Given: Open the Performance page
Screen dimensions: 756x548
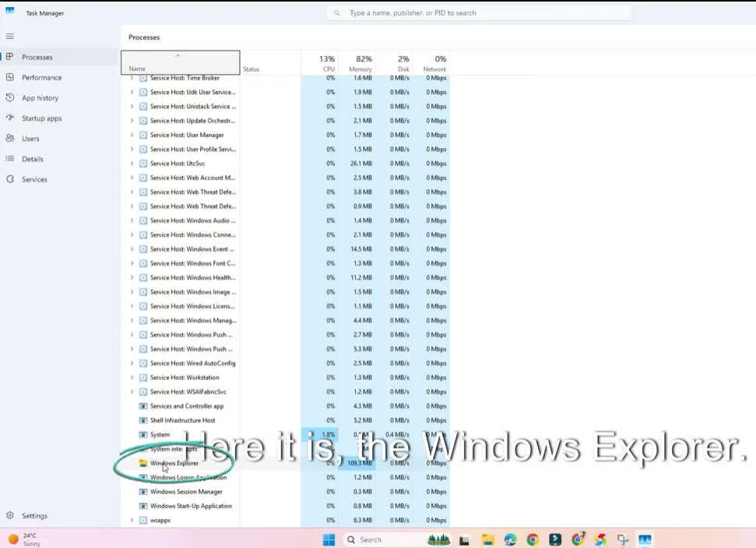Looking at the screenshot, I should pos(59,77).
